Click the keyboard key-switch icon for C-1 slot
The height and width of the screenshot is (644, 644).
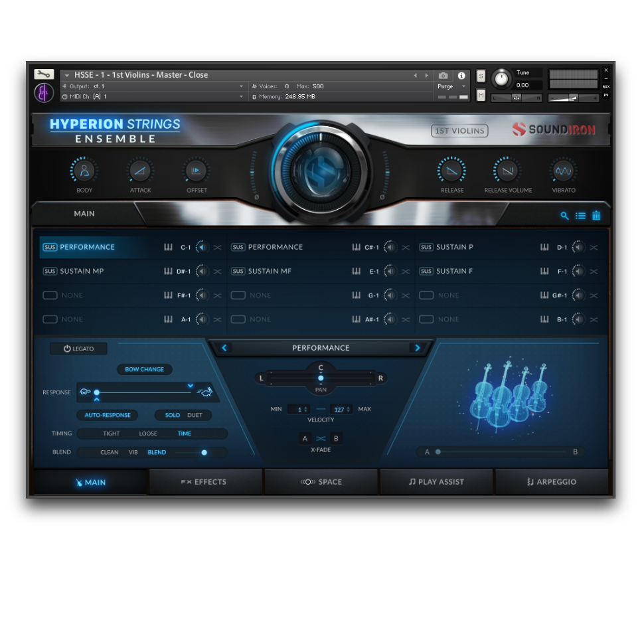tap(168, 247)
